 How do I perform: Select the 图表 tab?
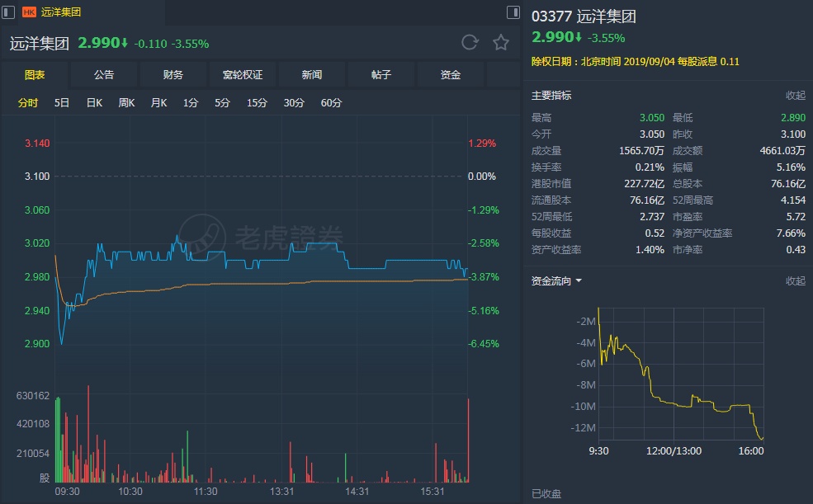35,74
